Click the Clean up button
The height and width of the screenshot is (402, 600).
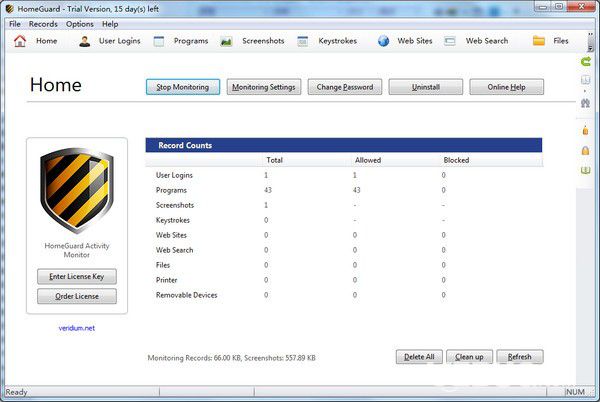(470, 357)
